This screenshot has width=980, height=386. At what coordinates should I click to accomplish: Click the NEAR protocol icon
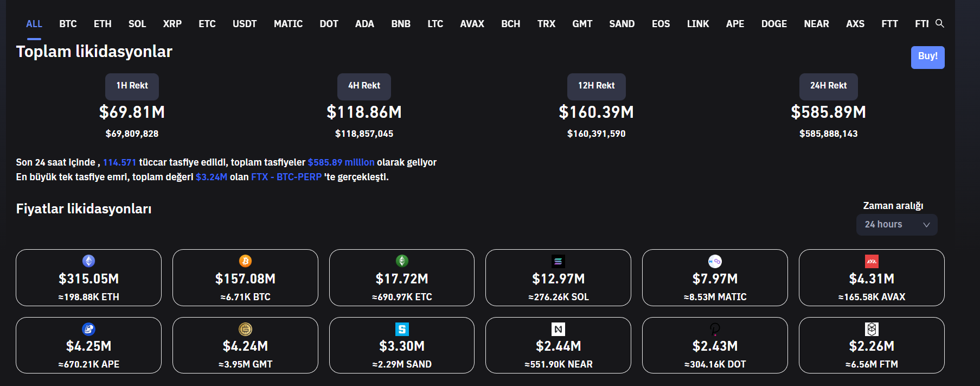point(558,329)
